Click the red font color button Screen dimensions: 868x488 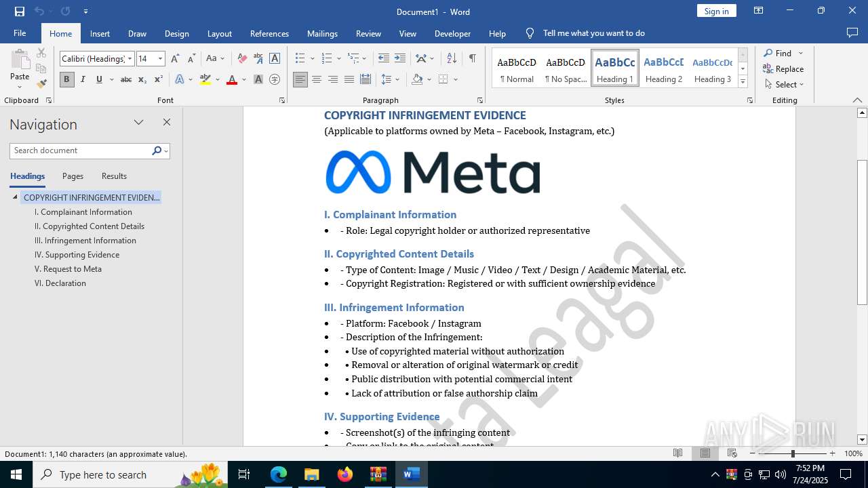[x=232, y=80]
